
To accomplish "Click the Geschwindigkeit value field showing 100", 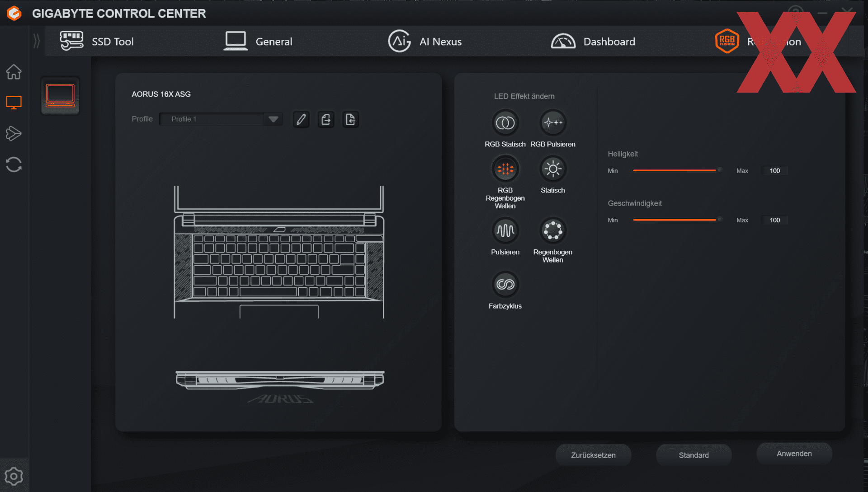I will pos(774,220).
